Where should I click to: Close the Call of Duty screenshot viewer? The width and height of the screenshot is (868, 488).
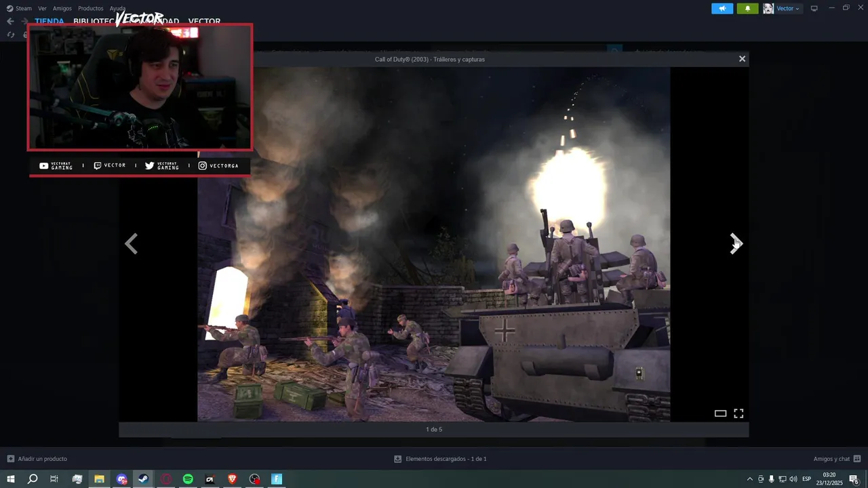click(x=742, y=59)
